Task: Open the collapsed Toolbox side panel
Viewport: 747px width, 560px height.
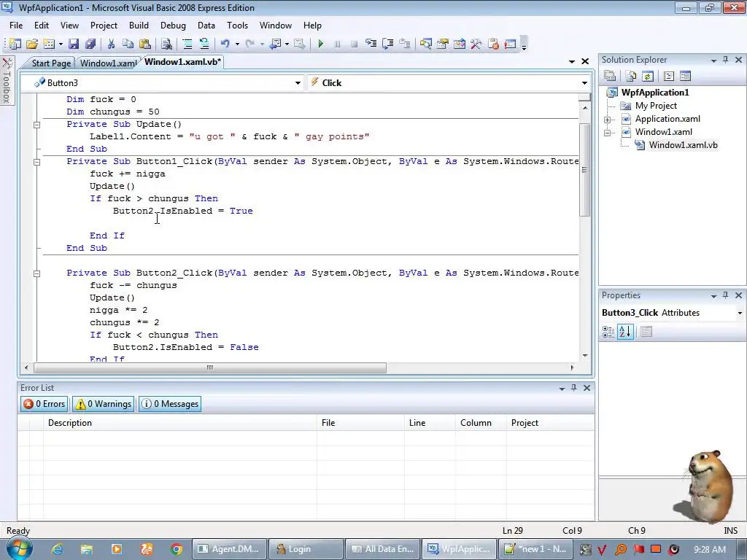Action: tap(7, 81)
